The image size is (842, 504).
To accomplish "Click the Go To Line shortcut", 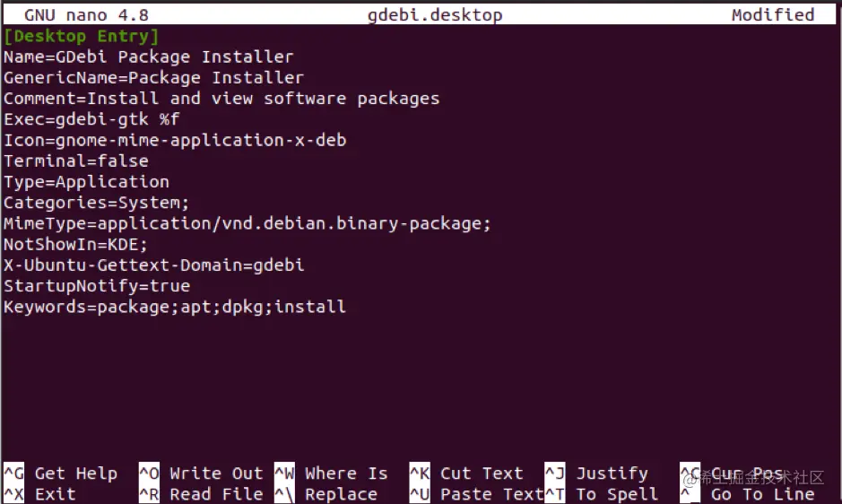I will tap(748, 494).
